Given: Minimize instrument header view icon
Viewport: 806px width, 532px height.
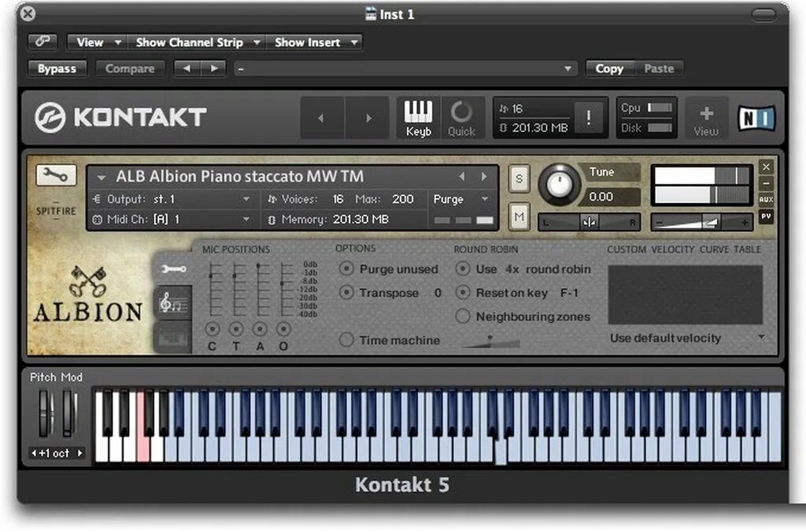Looking at the screenshot, I should pos(765,183).
